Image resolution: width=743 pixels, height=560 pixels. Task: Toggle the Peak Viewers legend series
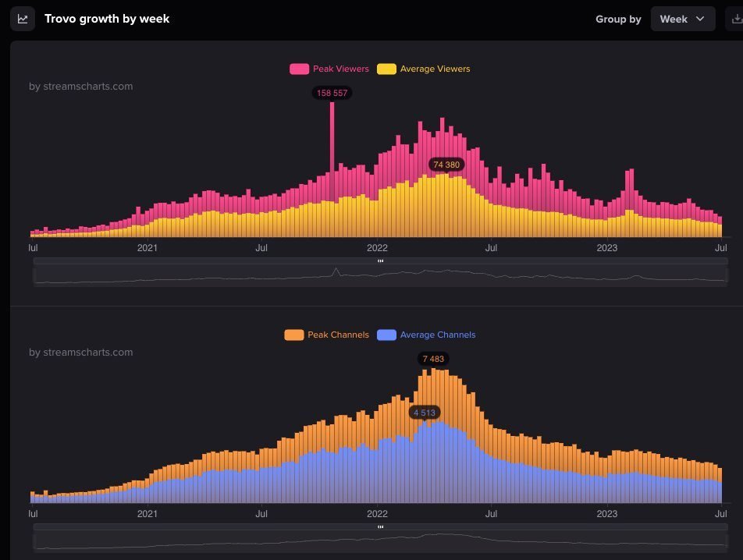[x=329, y=69]
